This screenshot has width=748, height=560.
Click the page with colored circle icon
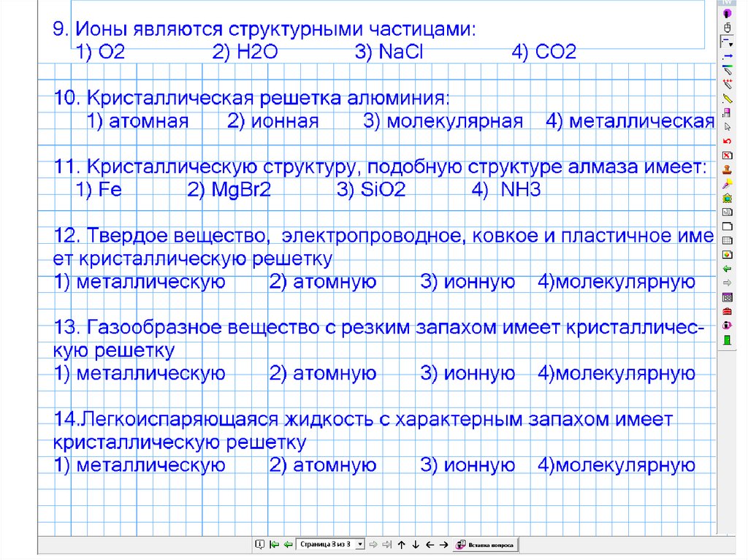pyautogui.click(x=727, y=255)
